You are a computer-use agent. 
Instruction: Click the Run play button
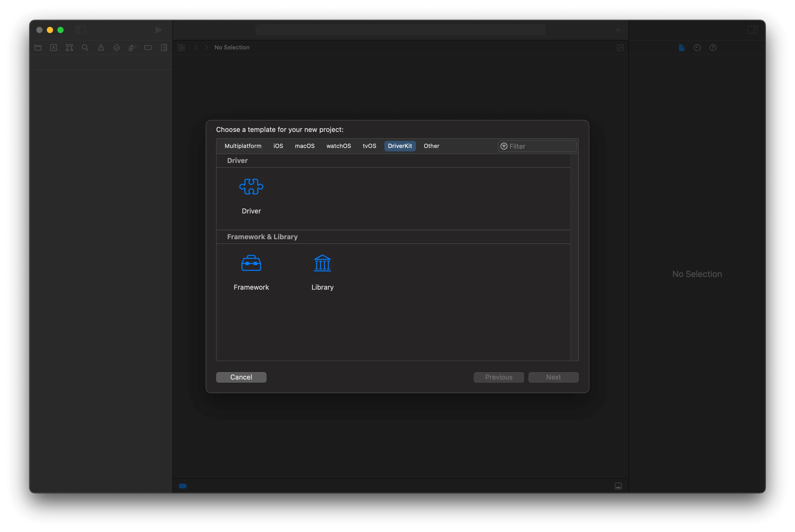[x=159, y=30]
